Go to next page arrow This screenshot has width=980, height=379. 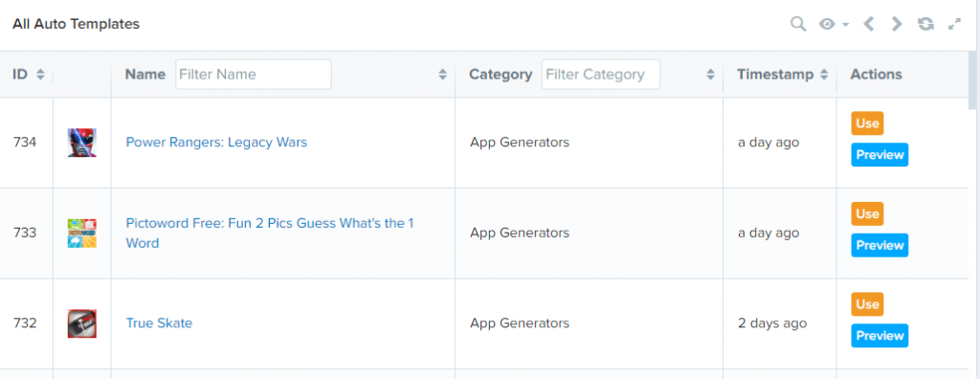(x=897, y=24)
